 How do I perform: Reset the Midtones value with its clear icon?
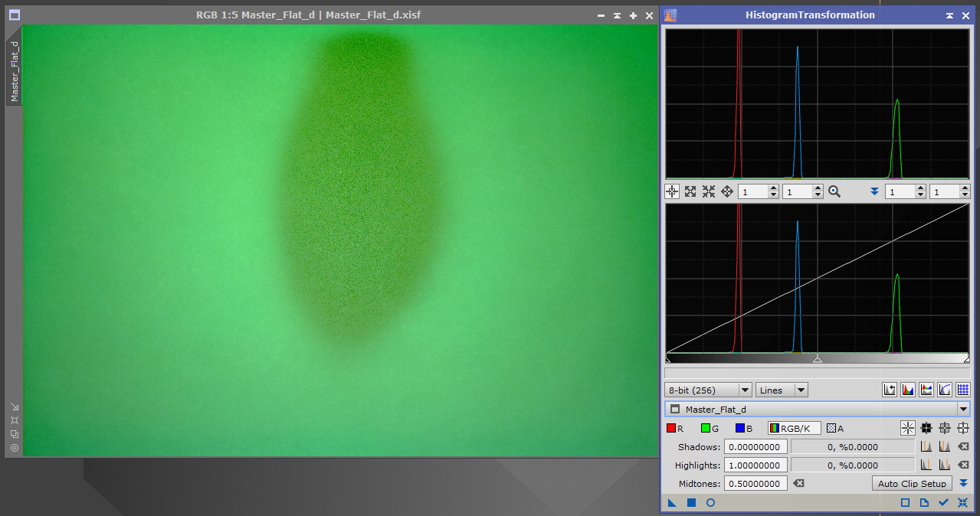tap(799, 484)
